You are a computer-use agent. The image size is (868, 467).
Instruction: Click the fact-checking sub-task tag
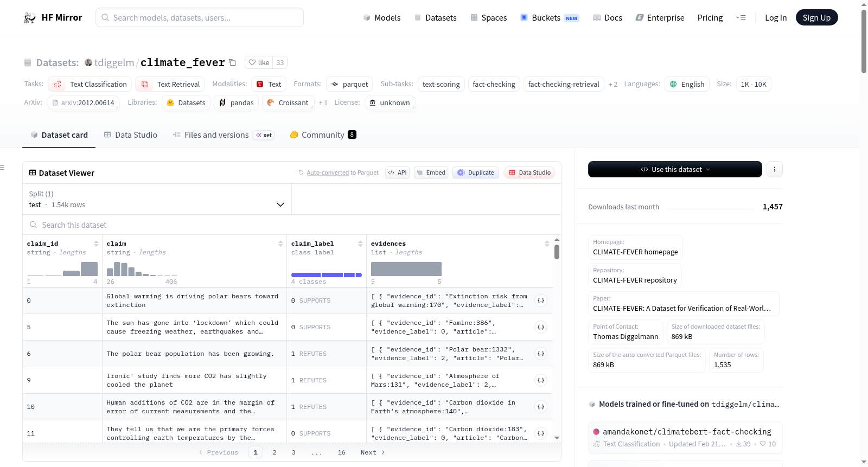pos(494,84)
